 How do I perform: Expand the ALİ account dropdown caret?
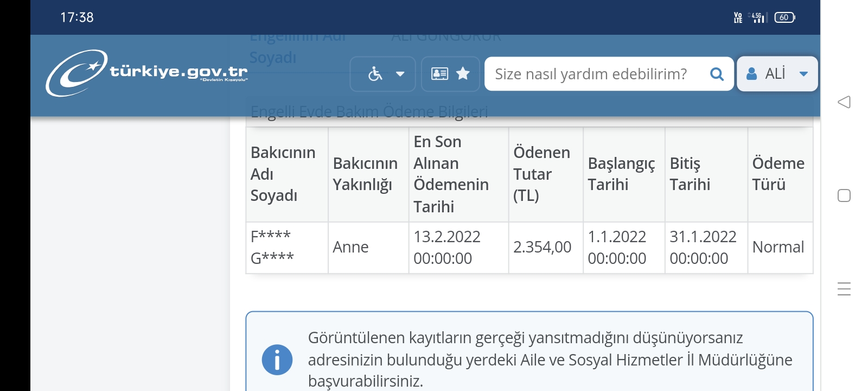(x=803, y=74)
